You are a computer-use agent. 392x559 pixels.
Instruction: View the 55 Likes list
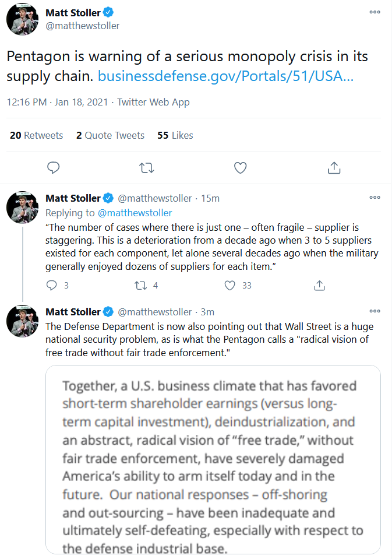[x=175, y=135]
